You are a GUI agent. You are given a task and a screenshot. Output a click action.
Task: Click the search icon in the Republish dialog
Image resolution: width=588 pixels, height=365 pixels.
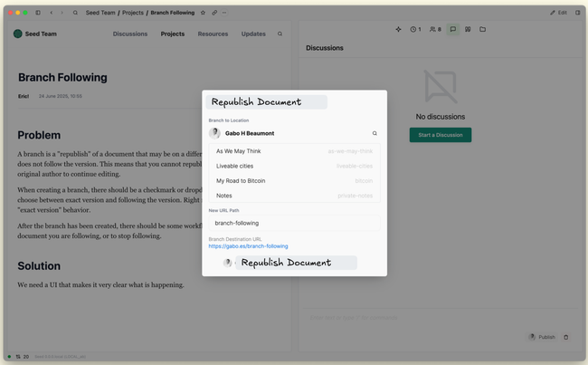point(375,133)
